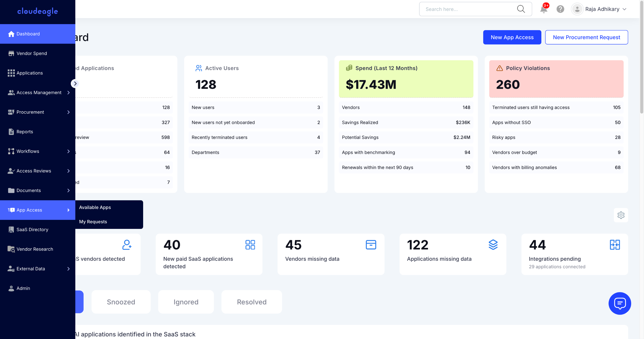The height and width of the screenshot is (339, 644).
Task: Click the Applications missing data layers icon
Action: (493, 245)
